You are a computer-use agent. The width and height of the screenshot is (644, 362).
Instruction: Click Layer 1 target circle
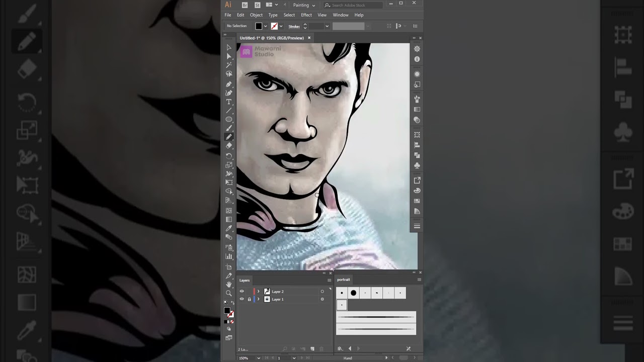click(x=323, y=299)
